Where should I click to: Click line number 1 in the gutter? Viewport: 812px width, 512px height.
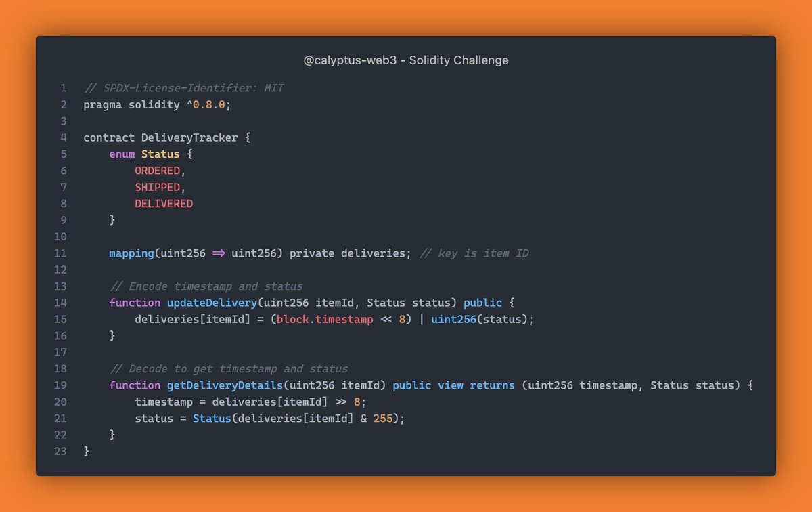point(63,88)
